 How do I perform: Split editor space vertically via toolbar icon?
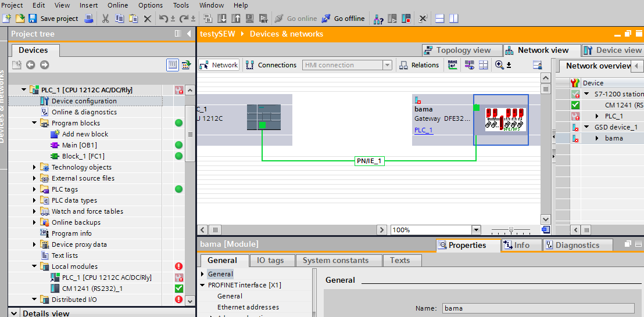pyautogui.click(x=454, y=19)
